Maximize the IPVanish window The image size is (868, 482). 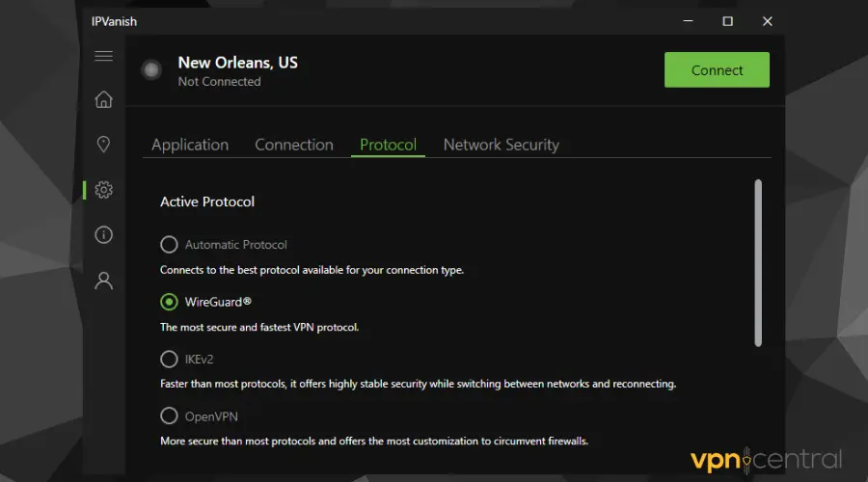click(x=727, y=20)
